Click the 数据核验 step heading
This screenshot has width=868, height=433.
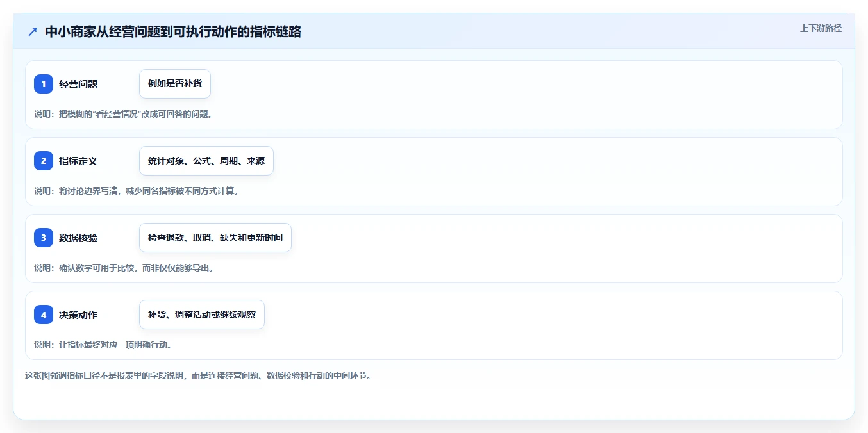(x=78, y=238)
